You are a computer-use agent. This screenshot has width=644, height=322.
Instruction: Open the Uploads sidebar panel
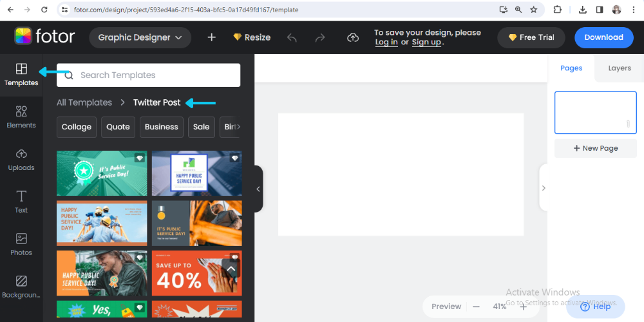click(21, 160)
